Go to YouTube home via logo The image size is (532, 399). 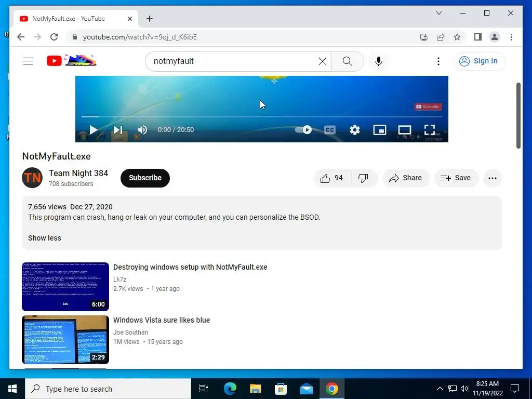72,61
